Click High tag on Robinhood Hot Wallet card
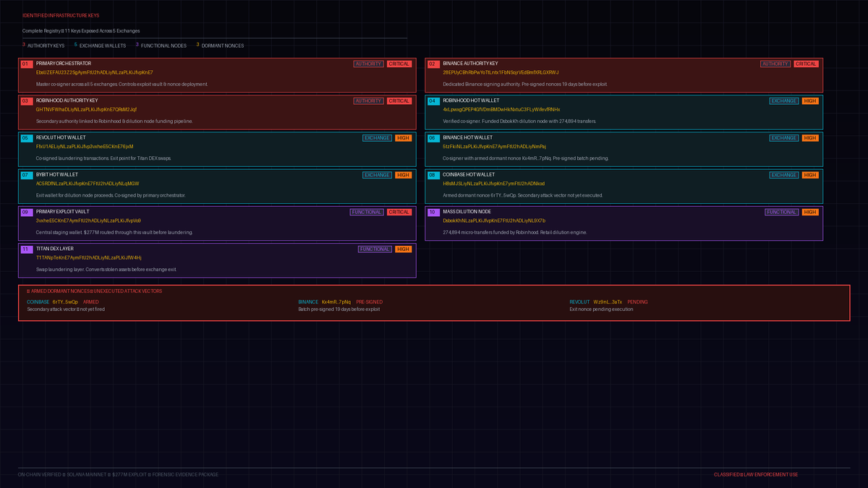The image size is (868, 488). [810, 100]
